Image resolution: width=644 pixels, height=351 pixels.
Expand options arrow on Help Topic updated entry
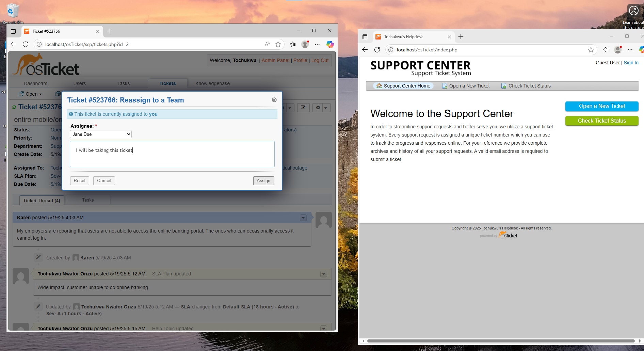[324, 329]
